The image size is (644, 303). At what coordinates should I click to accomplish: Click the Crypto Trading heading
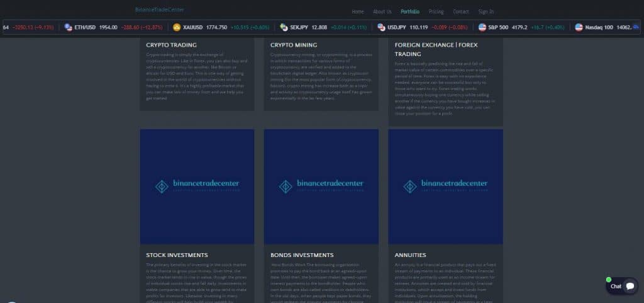pos(171,45)
